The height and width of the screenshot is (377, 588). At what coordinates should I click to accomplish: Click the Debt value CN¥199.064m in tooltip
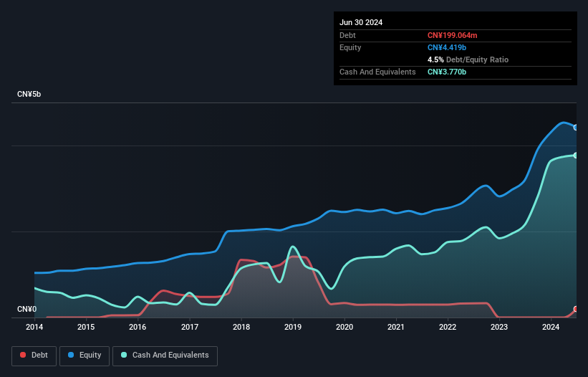coord(452,35)
